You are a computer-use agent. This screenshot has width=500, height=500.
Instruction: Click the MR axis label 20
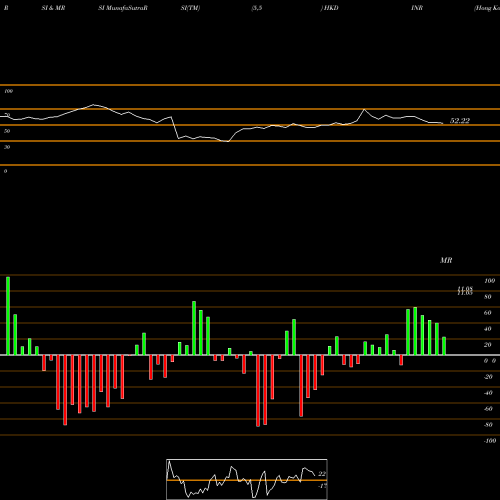pyautogui.click(x=488, y=345)
